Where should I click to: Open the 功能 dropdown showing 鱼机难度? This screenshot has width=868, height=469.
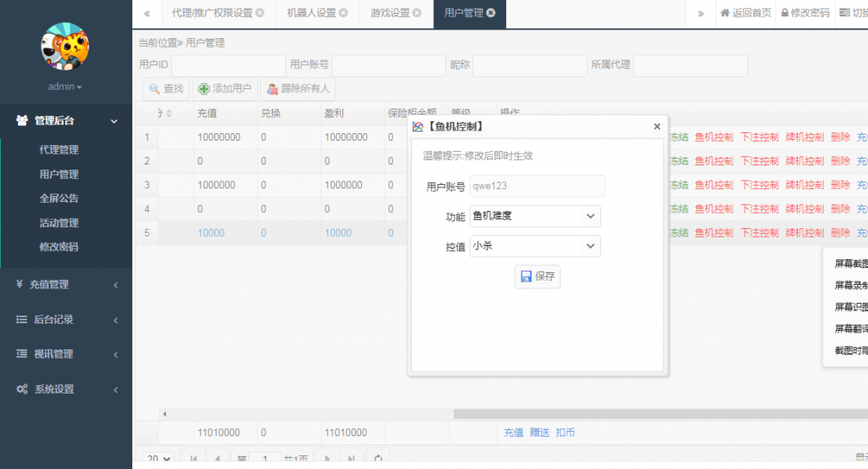pyautogui.click(x=534, y=216)
